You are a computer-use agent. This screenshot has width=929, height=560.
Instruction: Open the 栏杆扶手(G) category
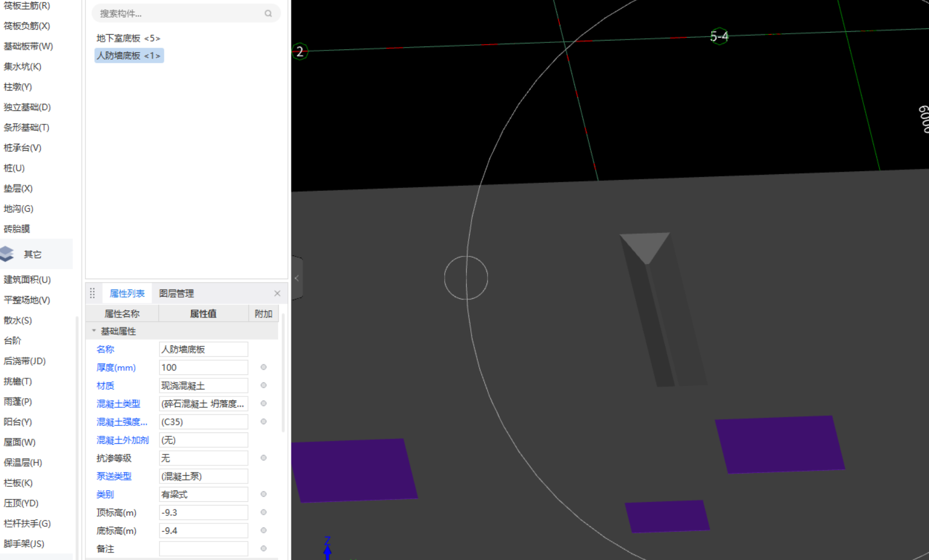click(x=27, y=523)
